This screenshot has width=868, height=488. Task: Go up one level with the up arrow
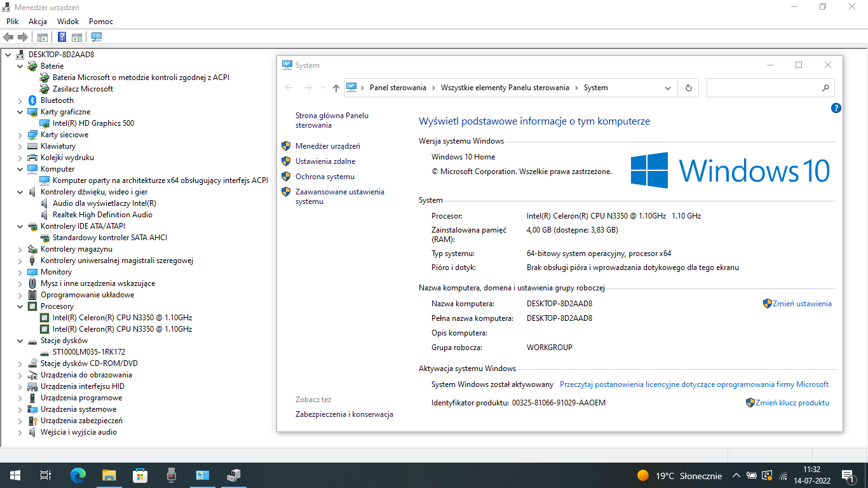click(336, 88)
